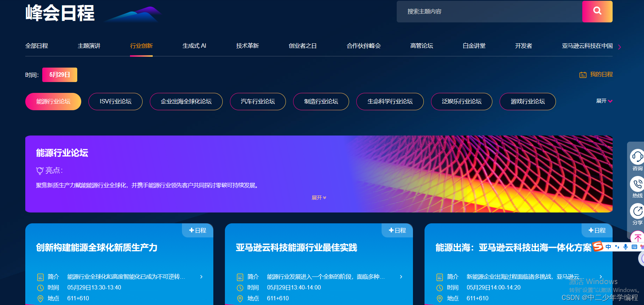Select the ISV行业论坛 filter pill

click(x=116, y=102)
